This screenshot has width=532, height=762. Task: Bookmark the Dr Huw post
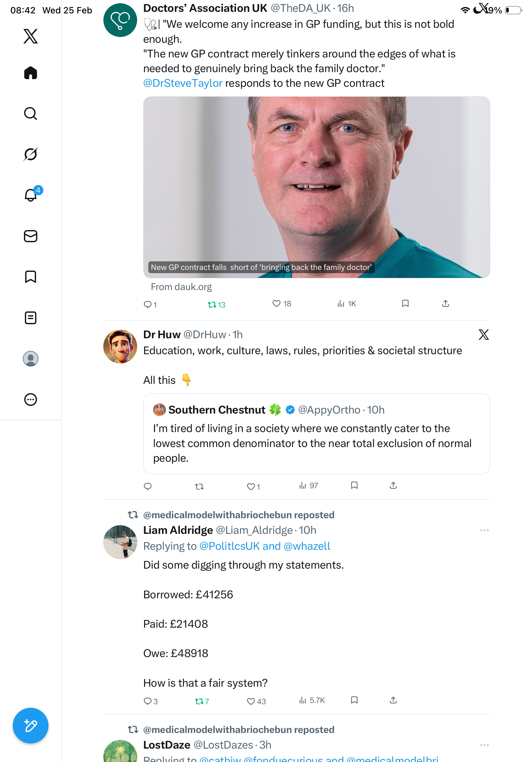(x=354, y=486)
